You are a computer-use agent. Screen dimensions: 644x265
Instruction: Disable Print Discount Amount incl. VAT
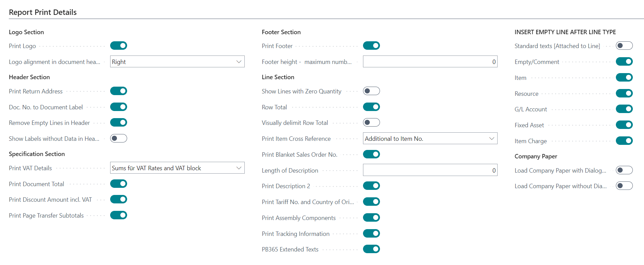119,199
